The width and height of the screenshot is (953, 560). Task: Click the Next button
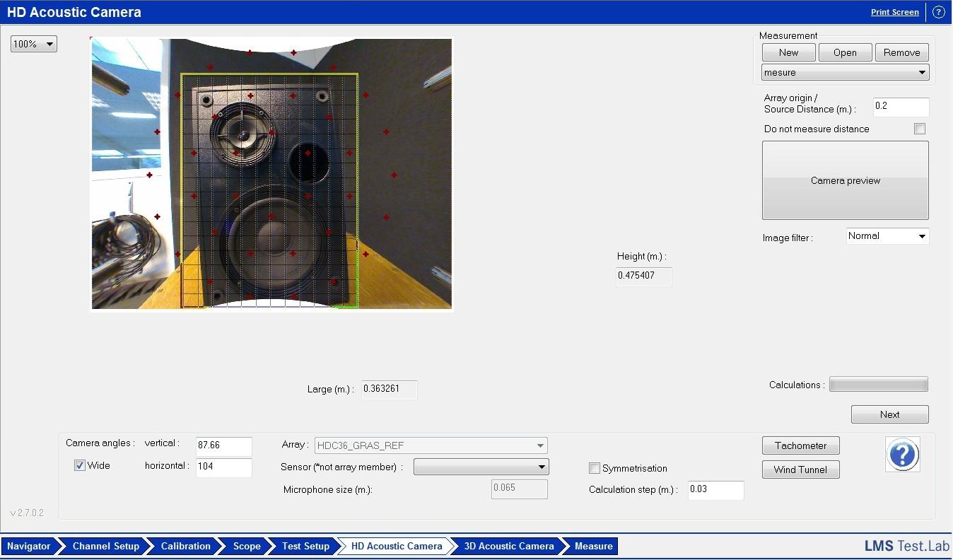point(890,414)
